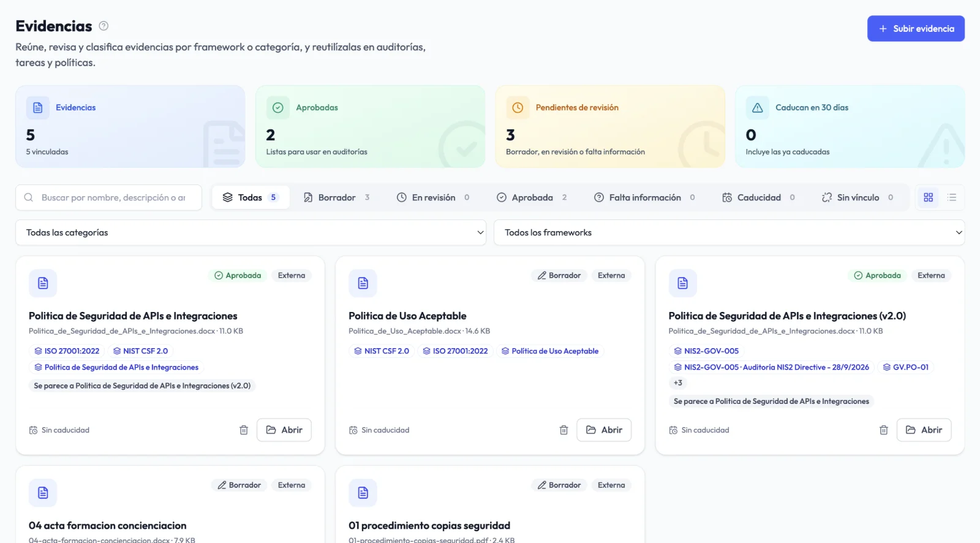Filter by Aprobada status tab

click(532, 197)
